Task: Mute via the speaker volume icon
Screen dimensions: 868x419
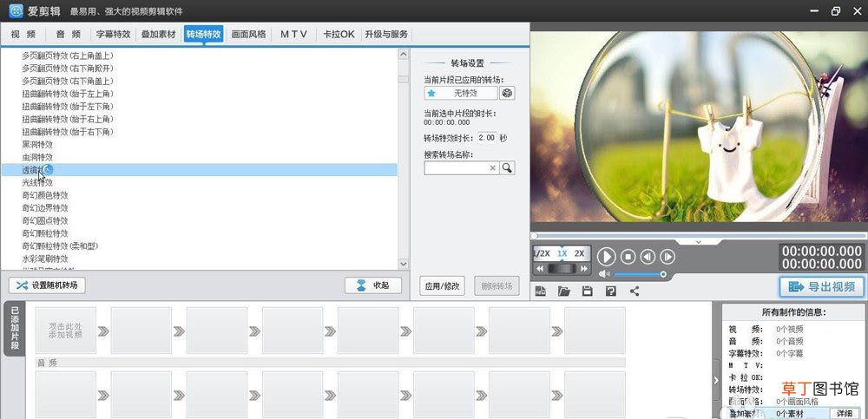Action: coord(604,274)
